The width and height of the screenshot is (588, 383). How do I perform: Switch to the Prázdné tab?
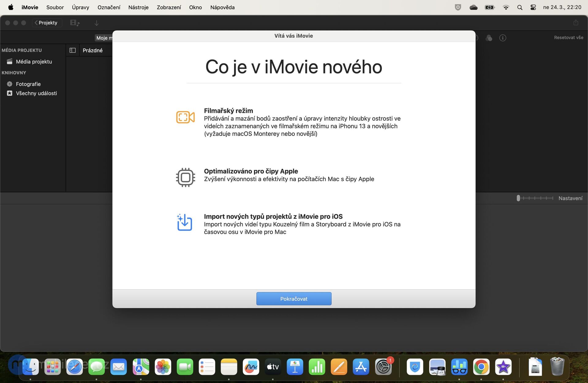(x=93, y=50)
